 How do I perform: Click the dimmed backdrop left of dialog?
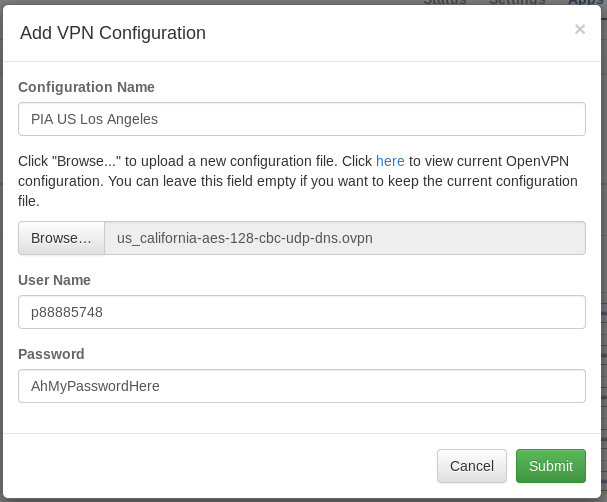1,250
